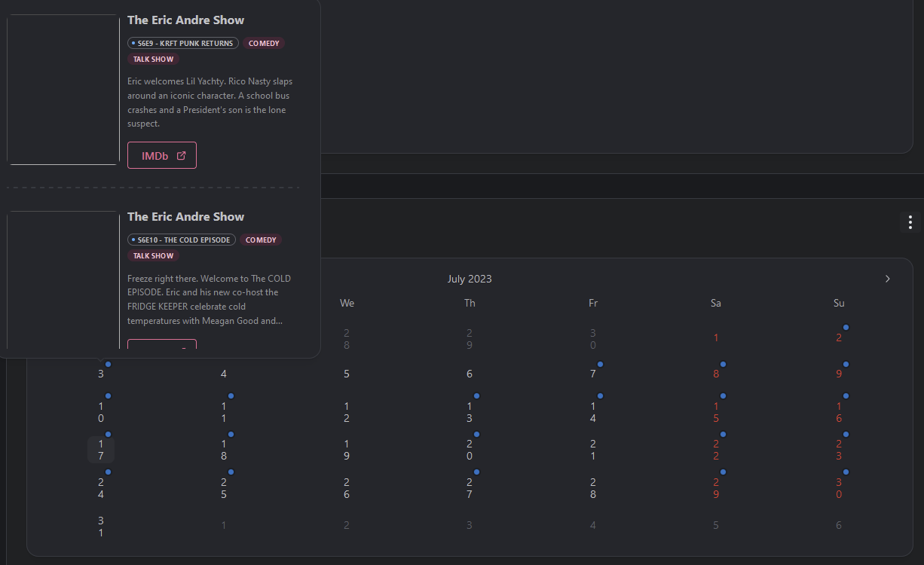Go to next month using chevron arrow

(x=888, y=279)
